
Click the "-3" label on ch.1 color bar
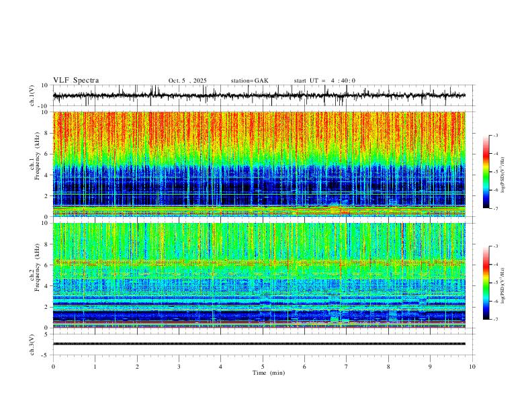click(x=495, y=135)
